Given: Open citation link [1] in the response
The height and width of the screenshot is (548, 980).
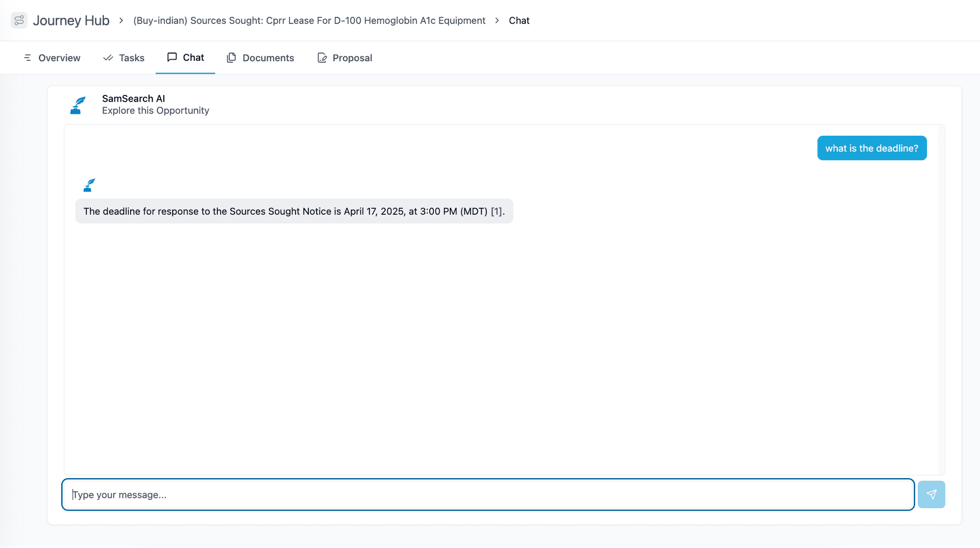Looking at the screenshot, I should [x=496, y=211].
